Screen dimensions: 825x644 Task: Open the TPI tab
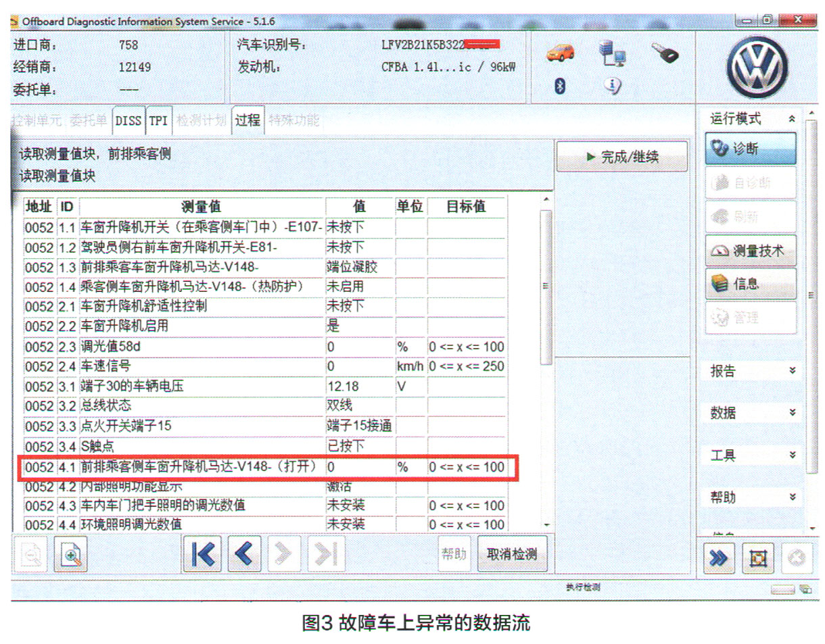(x=159, y=120)
